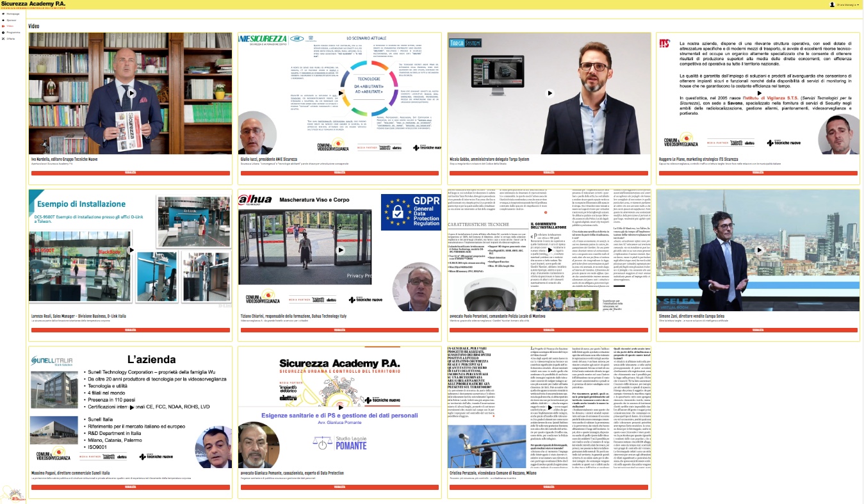This screenshot has width=864, height=504.
Task: Click the title 'Ruggero Le Piane, marketing strategico ITS Sicurezza'
Action: [x=699, y=159]
